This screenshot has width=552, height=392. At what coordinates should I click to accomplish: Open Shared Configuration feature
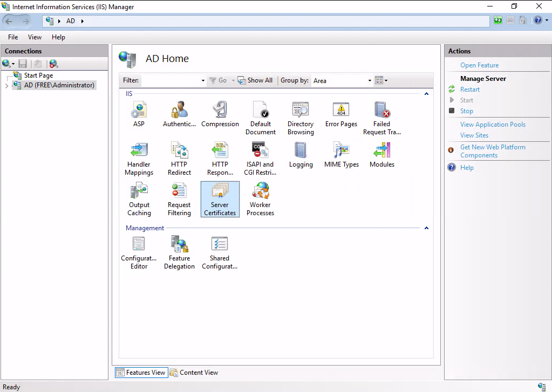coord(220,253)
